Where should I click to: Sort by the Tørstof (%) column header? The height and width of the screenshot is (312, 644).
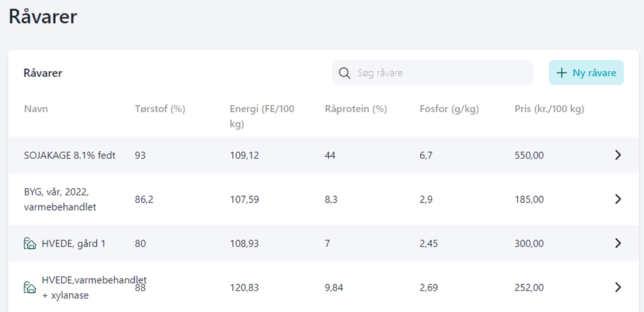click(160, 109)
